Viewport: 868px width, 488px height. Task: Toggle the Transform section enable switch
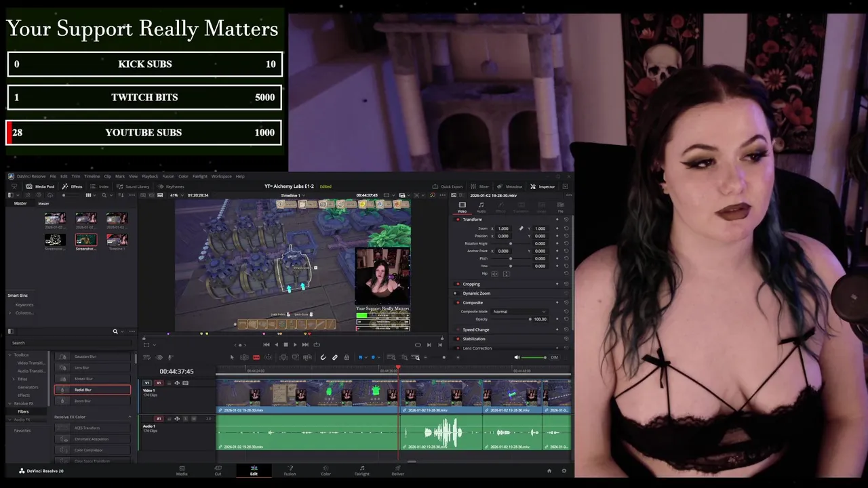458,220
